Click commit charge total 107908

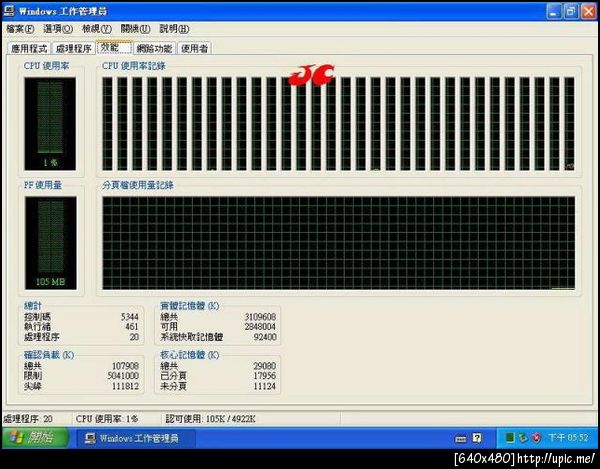125,366
